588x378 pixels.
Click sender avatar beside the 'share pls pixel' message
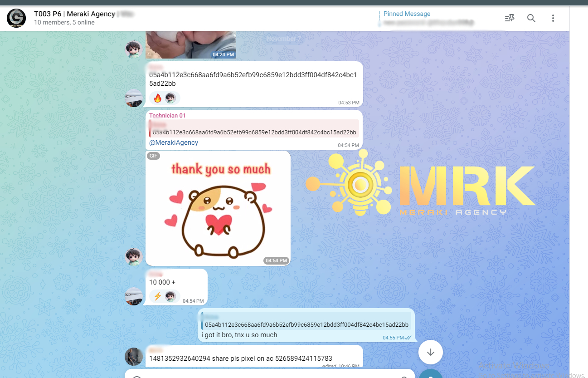(x=134, y=357)
